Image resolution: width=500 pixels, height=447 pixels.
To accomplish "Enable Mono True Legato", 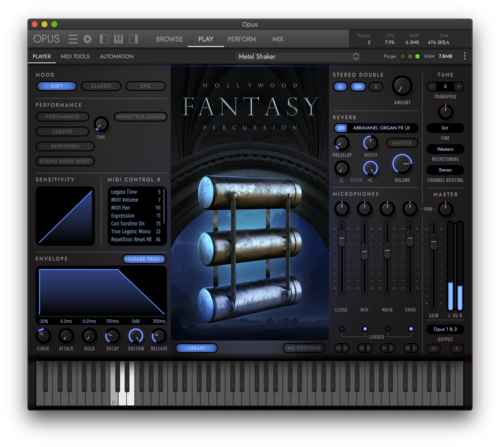I will click(140, 117).
